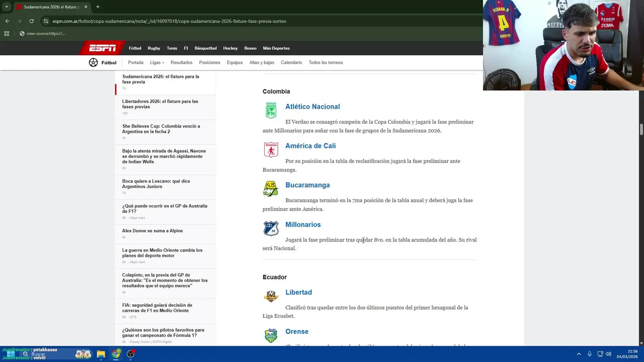Click the Atlético Nacional team crest
The height and width of the screenshot is (362, 644).
pyautogui.click(x=271, y=110)
